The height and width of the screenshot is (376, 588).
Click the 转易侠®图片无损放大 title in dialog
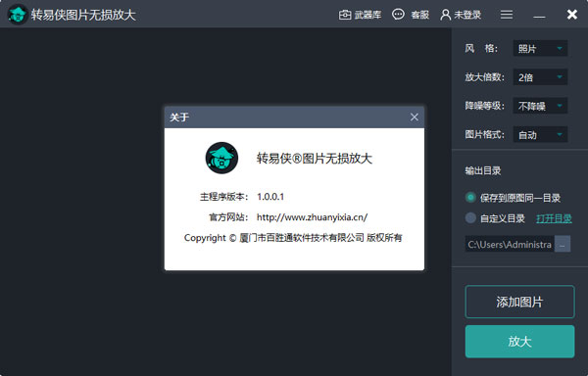(x=315, y=159)
